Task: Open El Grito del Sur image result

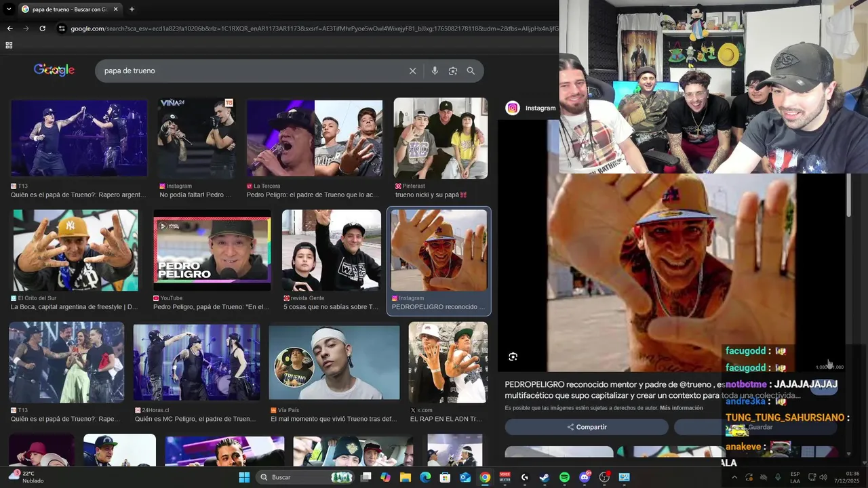Action: [76, 250]
